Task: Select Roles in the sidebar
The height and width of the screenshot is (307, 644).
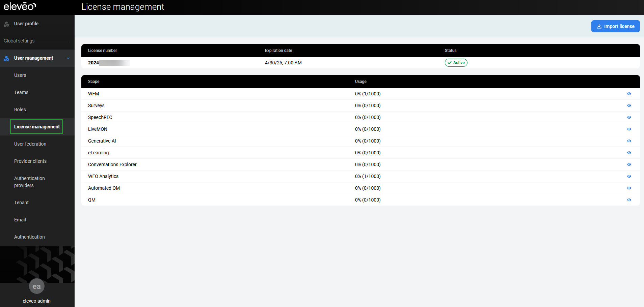Action: click(20, 110)
